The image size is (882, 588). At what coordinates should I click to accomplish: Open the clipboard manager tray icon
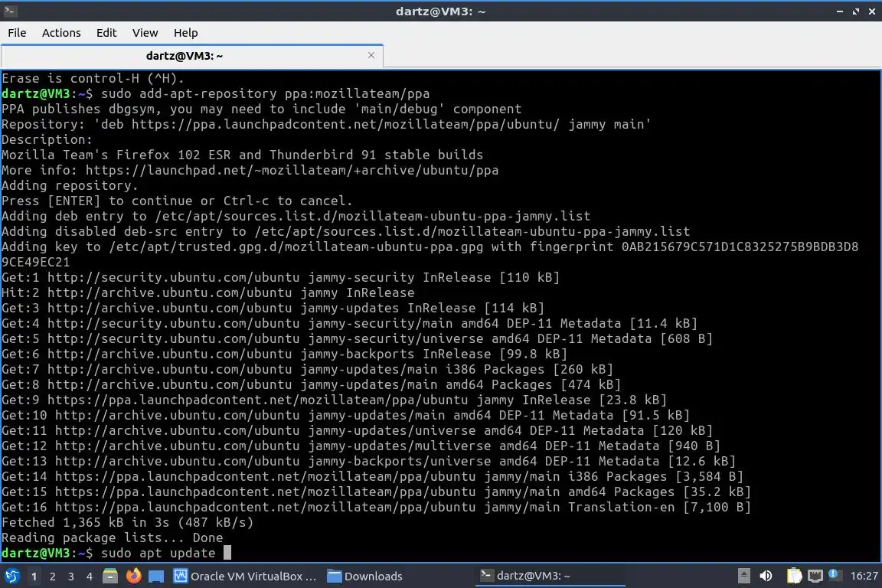click(794, 576)
